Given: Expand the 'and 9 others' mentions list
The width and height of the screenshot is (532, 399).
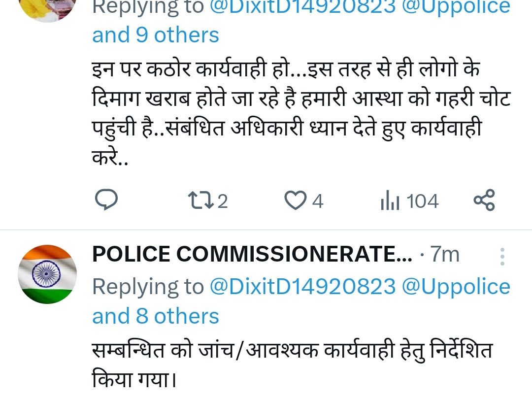Looking at the screenshot, I should point(156,34).
